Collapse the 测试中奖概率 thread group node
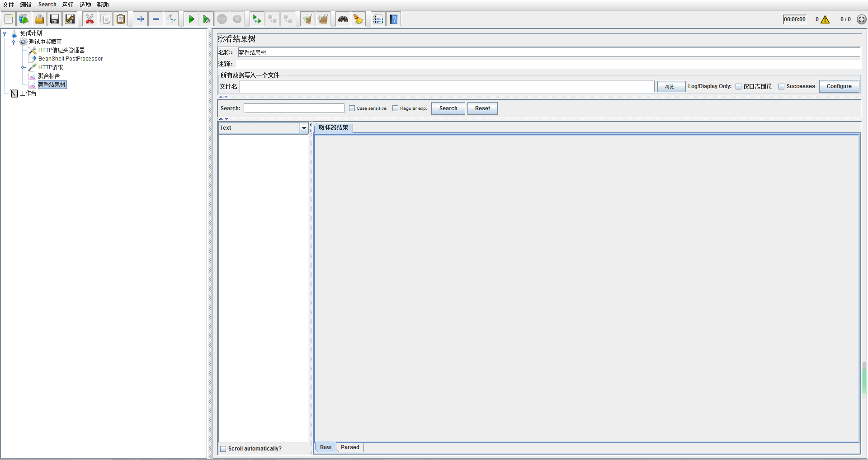Image resolution: width=868 pixels, height=460 pixels. tap(14, 42)
